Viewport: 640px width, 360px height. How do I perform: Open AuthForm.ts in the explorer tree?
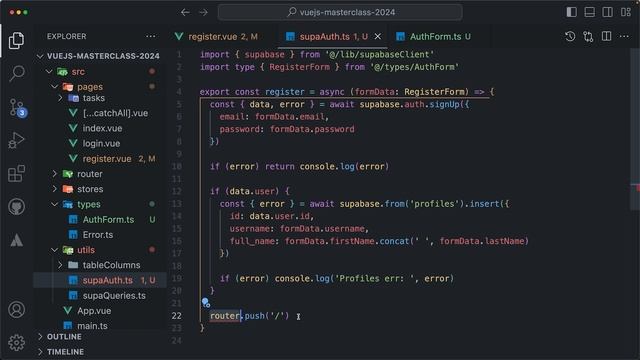(100, 220)
